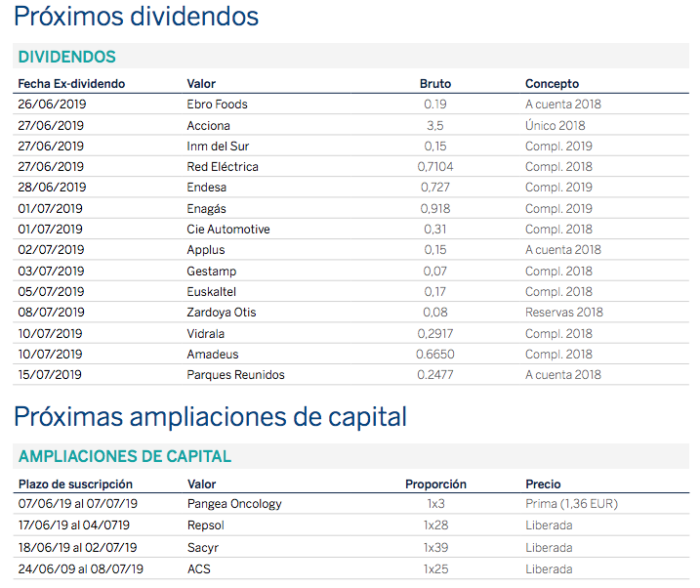Select Prima (1,36 EUR) price
700x588 pixels.
pyautogui.click(x=571, y=504)
